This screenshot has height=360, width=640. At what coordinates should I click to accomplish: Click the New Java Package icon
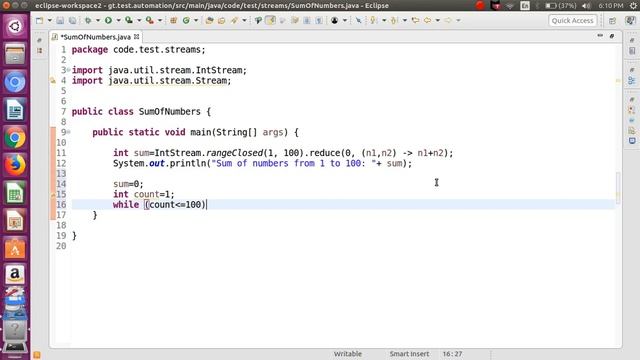click(173, 20)
